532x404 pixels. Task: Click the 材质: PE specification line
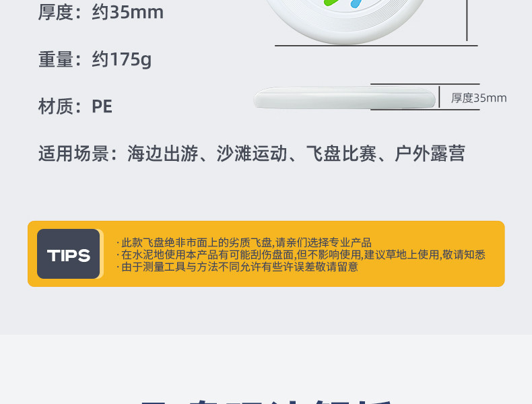point(75,106)
